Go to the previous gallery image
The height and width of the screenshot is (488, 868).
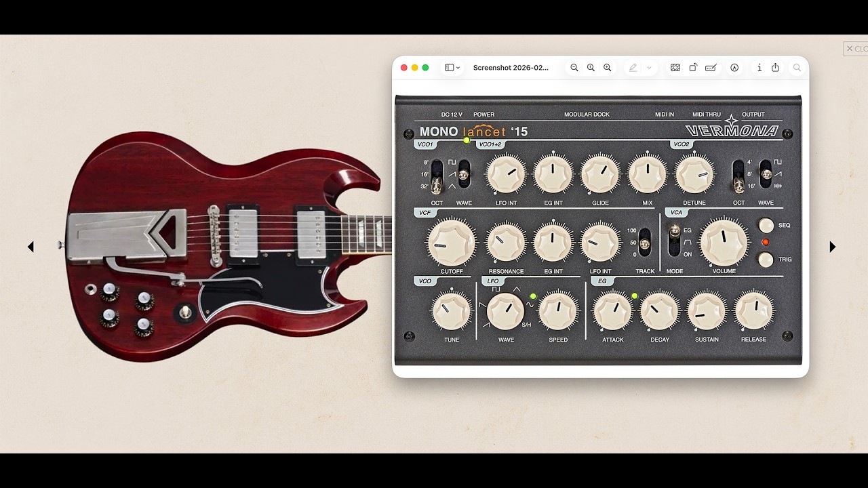coord(31,247)
